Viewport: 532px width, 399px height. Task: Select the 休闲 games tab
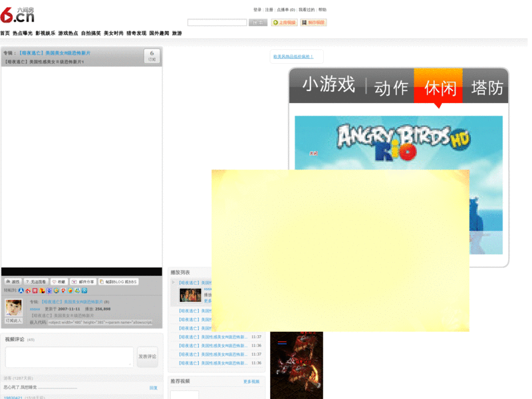click(438, 86)
